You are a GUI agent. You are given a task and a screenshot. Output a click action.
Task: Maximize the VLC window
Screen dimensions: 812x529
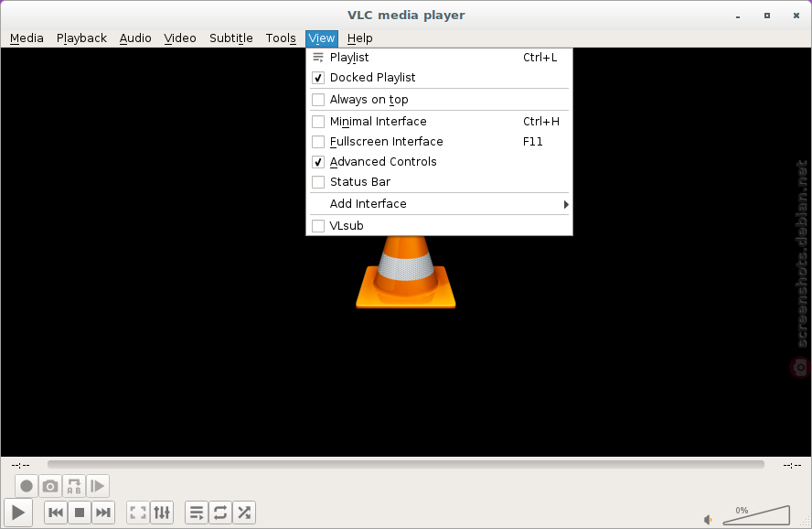click(x=767, y=16)
